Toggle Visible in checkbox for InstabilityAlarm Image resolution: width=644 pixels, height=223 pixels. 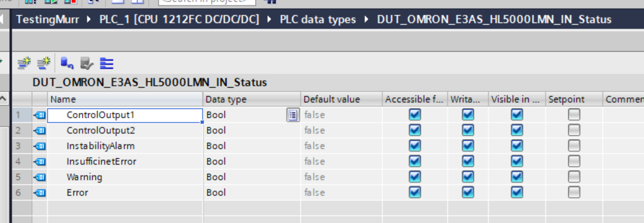(x=517, y=146)
